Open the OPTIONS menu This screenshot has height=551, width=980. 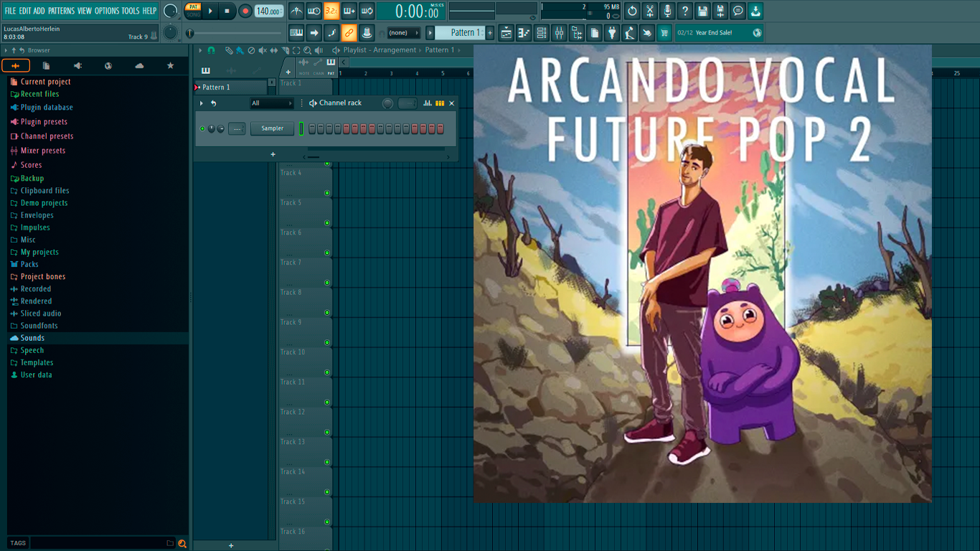point(107,11)
